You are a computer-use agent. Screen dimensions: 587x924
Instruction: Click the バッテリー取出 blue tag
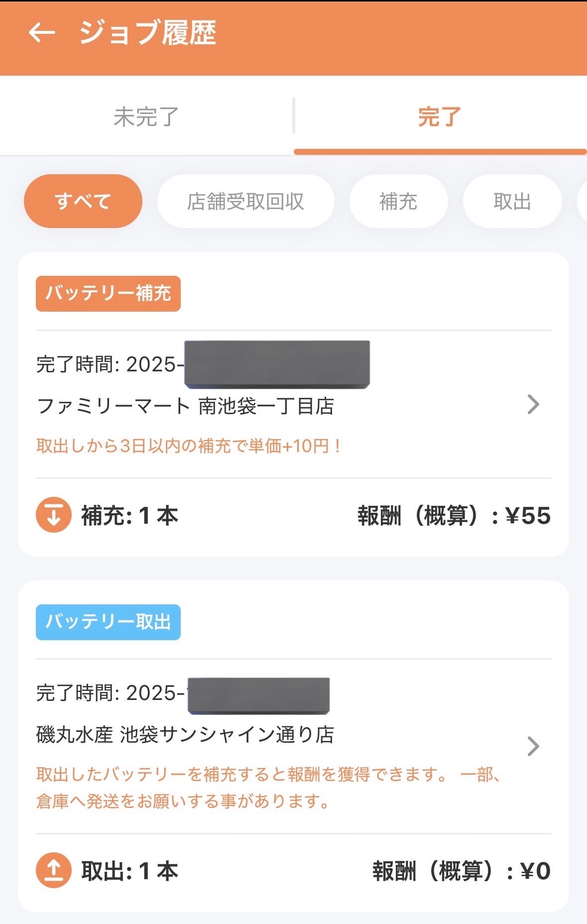(x=108, y=622)
